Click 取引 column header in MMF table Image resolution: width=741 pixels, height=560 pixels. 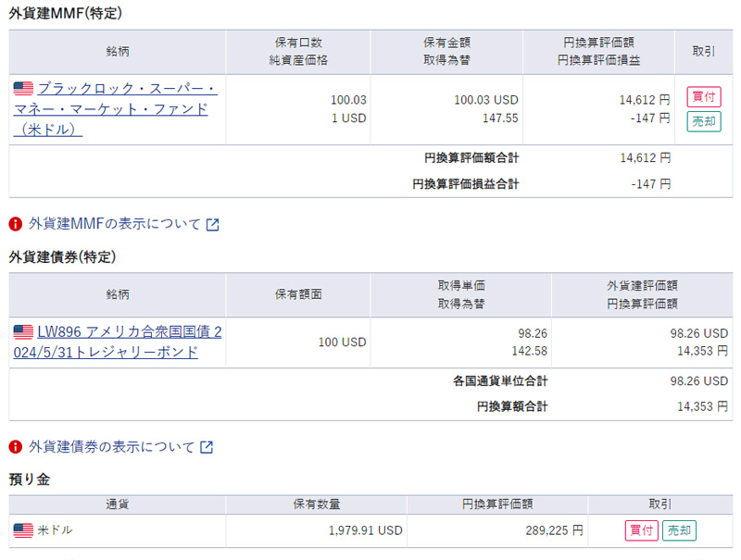point(703,52)
